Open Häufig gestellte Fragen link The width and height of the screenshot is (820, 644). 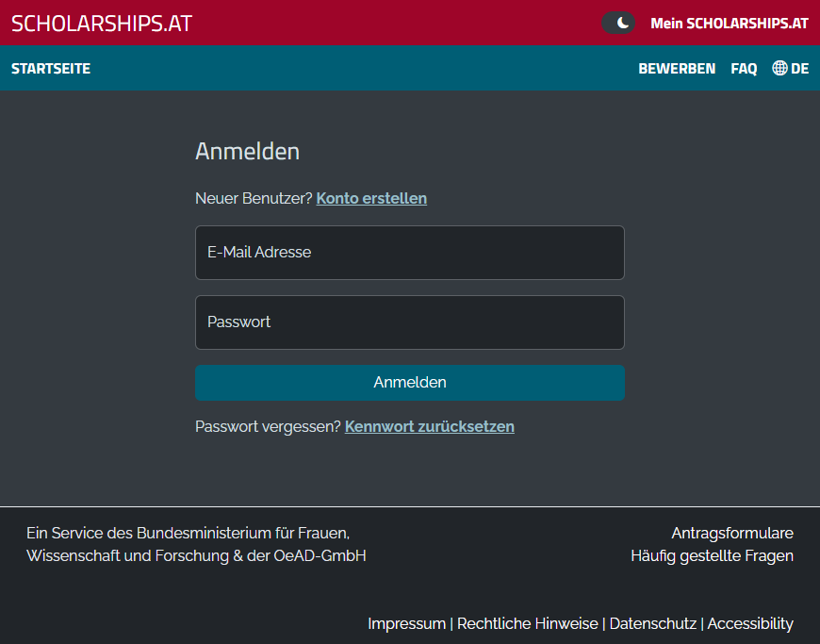click(x=713, y=555)
